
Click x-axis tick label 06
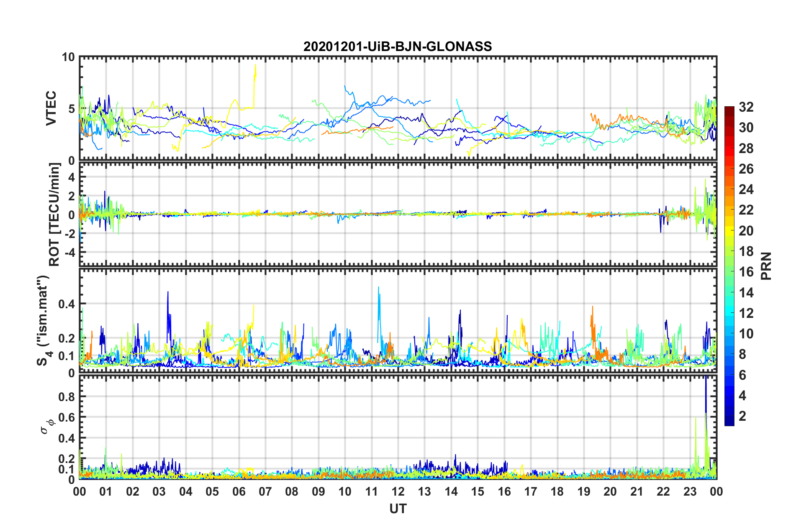point(239,491)
